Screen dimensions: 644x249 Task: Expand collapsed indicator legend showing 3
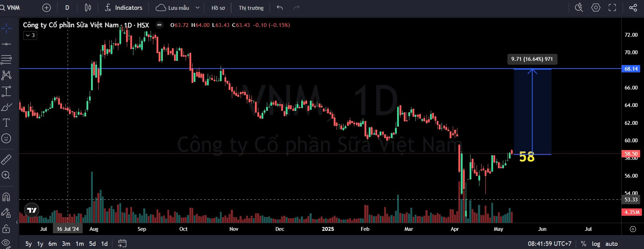(30, 35)
